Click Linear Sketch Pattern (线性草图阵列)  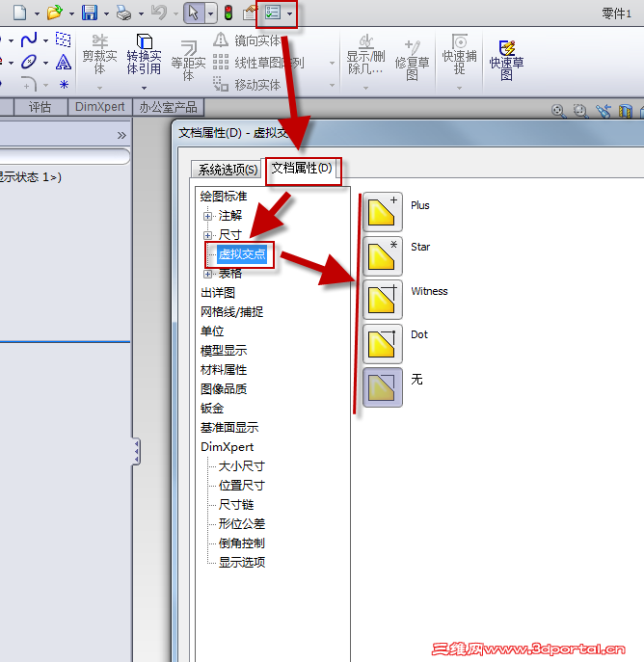coord(258,63)
